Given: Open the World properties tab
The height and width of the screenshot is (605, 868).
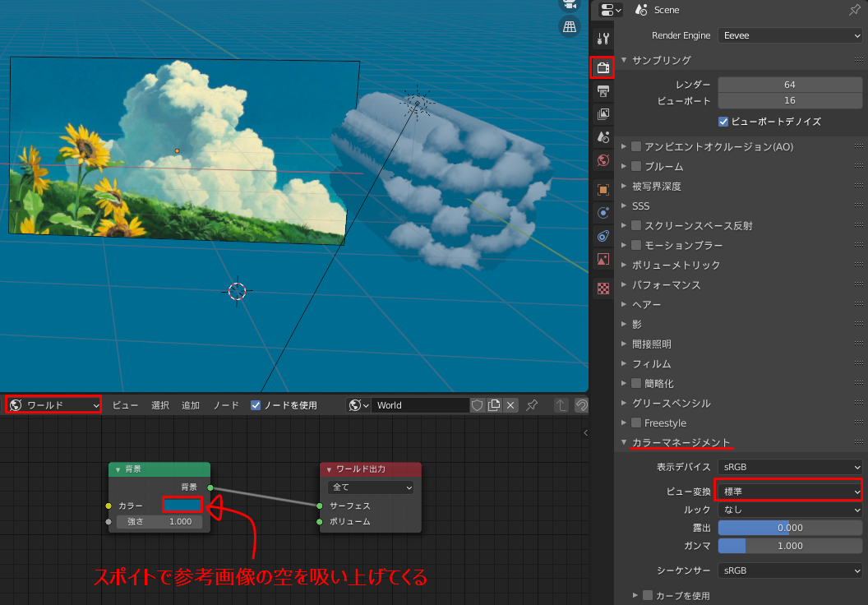Looking at the screenshot, I should coord(603,159).
